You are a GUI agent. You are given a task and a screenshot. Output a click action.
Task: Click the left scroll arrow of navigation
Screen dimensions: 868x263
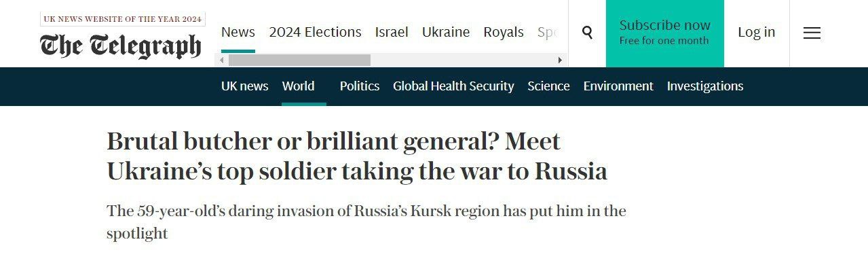(x=221, y=60)
